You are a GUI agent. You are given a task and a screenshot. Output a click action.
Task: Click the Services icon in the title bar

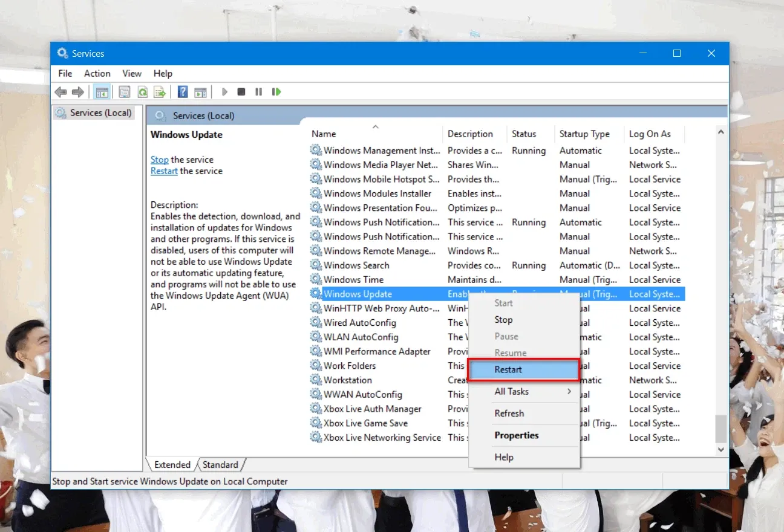coord(62,53)
